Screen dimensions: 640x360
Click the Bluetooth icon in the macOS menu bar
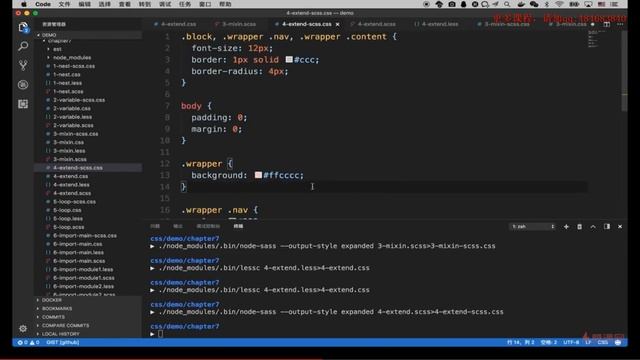(547, 4)
